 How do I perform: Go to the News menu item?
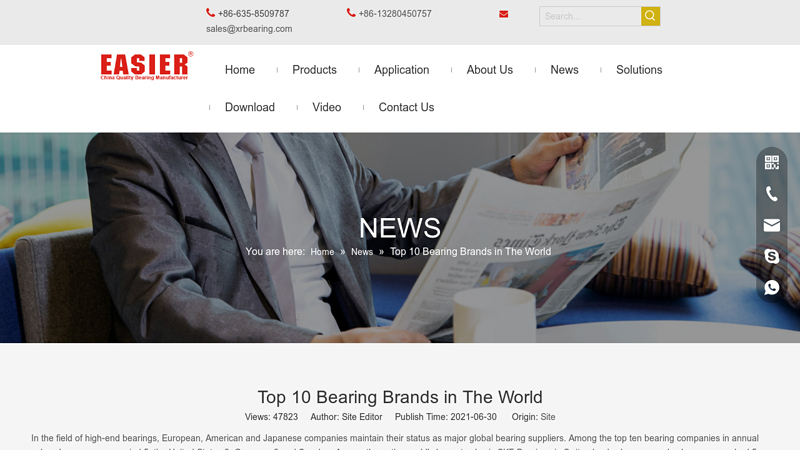(x=564, y=70)
